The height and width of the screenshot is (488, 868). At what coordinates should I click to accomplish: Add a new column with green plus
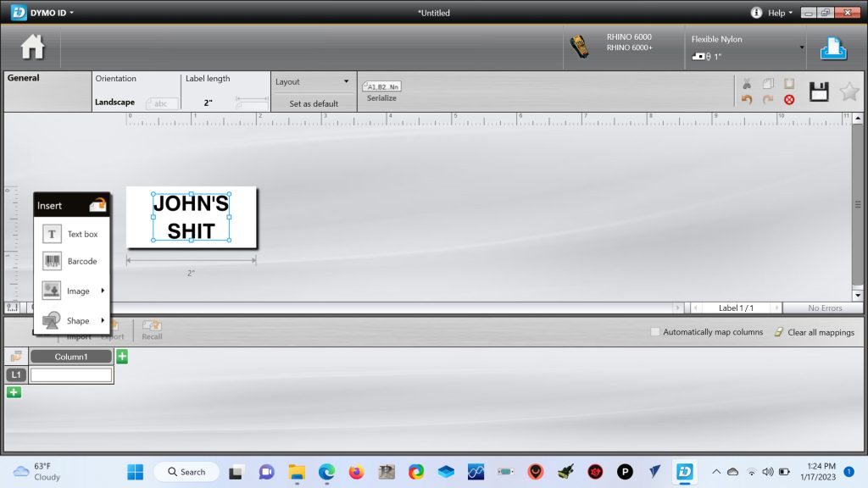point(122,357)
